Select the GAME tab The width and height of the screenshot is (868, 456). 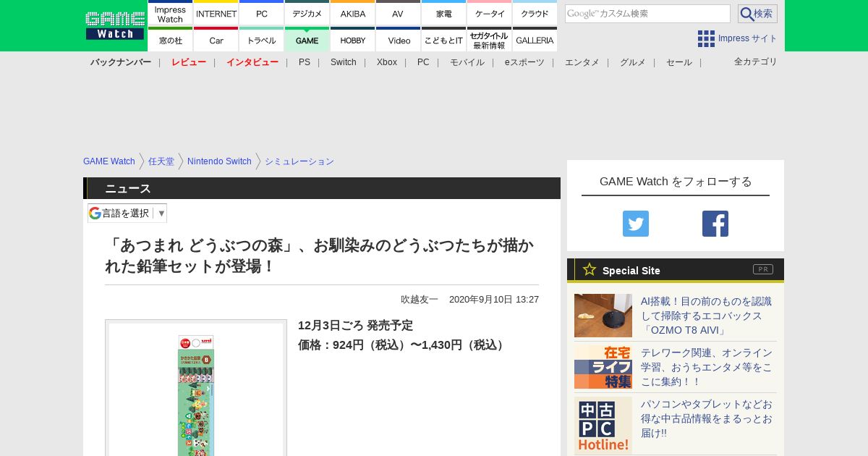pos(307,40)
